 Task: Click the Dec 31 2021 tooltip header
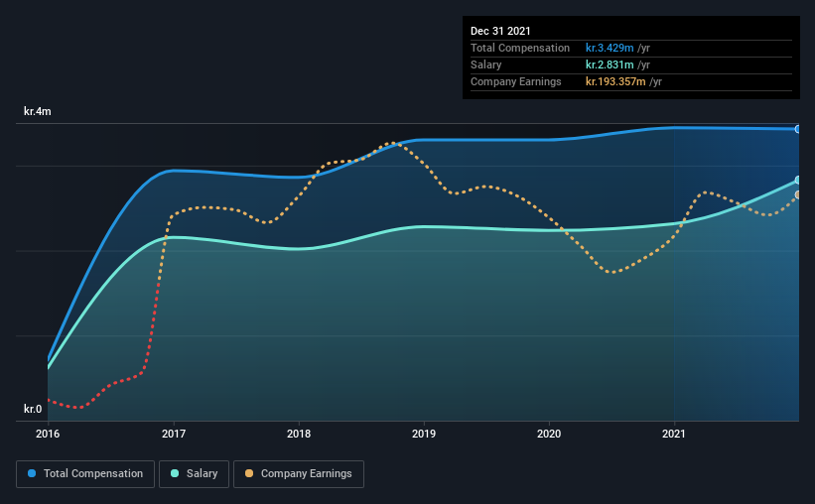tap(500, 31)
